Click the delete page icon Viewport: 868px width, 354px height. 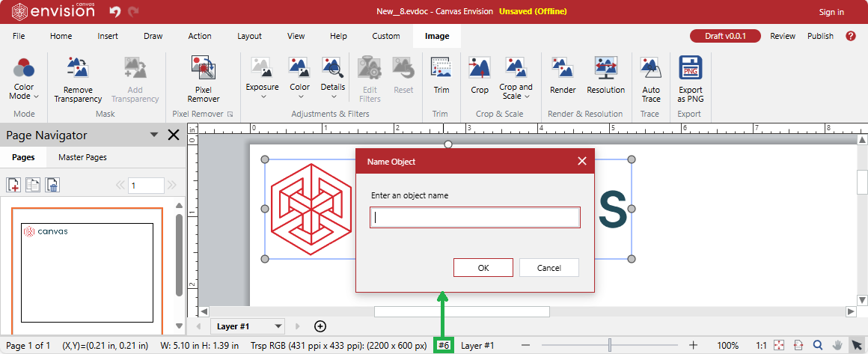(52, 185)
